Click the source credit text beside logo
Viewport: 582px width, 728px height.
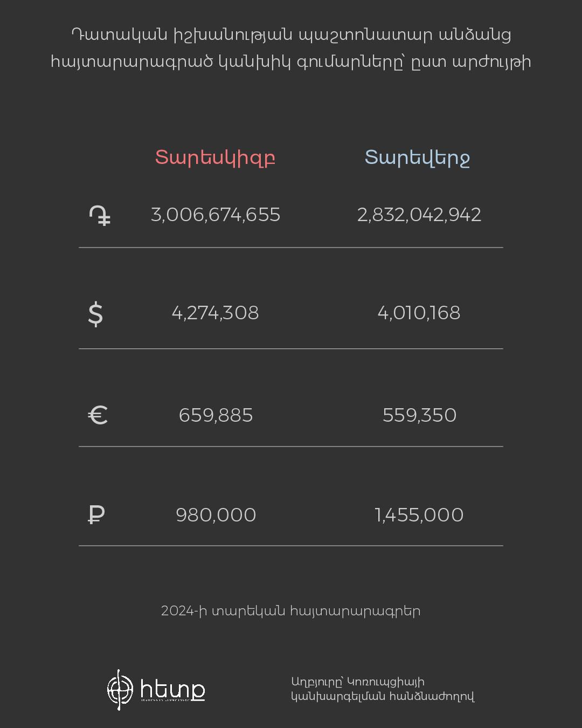(382, 689)
